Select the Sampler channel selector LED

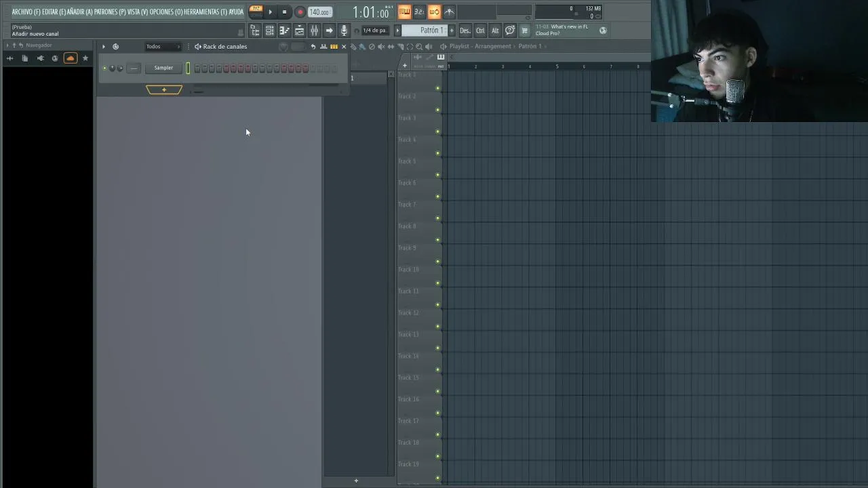188,68
